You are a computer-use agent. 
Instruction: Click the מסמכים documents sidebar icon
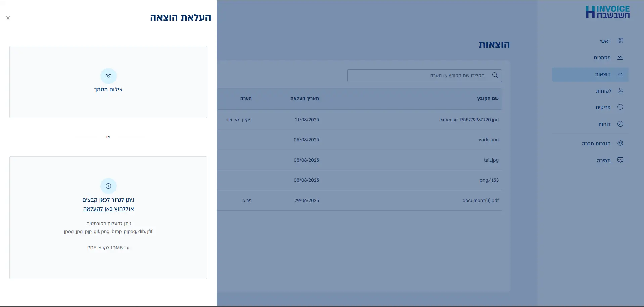coord(620,57)
